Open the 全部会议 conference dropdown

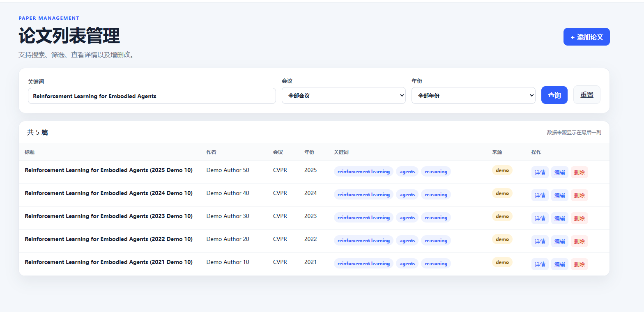[344, 96]
